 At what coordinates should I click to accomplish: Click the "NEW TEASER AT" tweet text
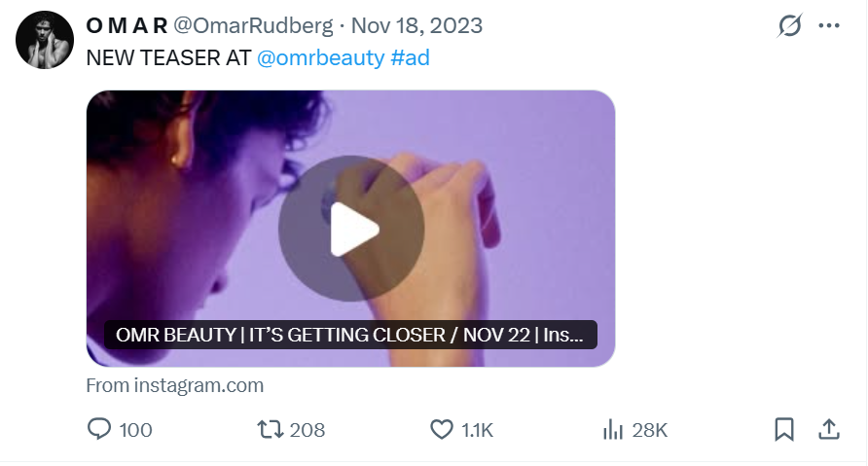coord(169,58)
